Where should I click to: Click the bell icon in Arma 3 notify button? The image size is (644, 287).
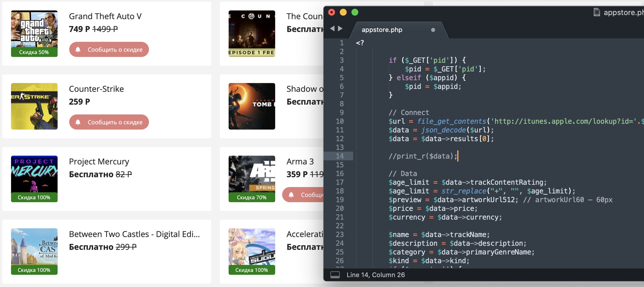coord(291,195)
